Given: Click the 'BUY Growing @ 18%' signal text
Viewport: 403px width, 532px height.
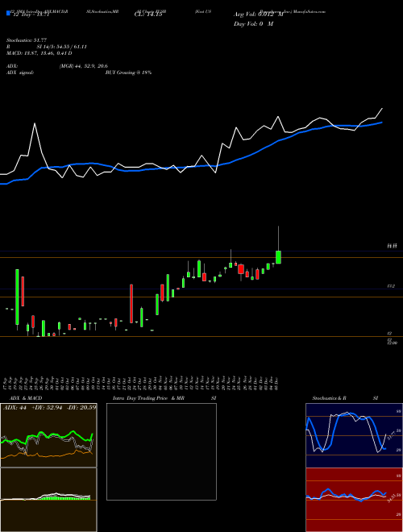Looking at the screenshot, I should [128, 73].
